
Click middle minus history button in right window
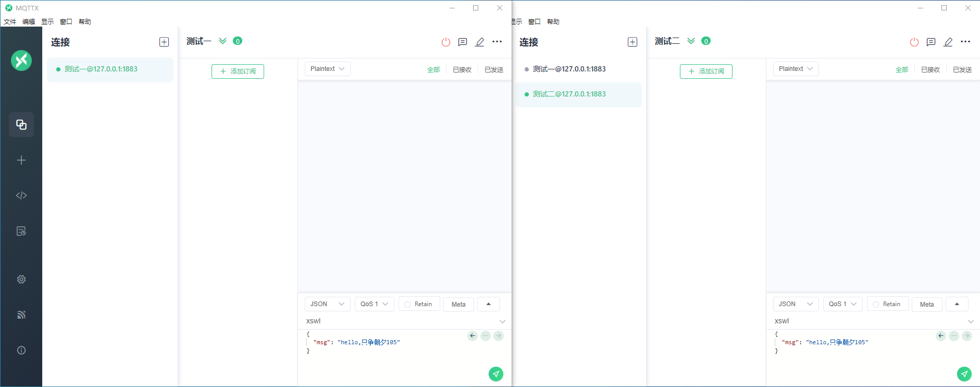tap(954, 336)
